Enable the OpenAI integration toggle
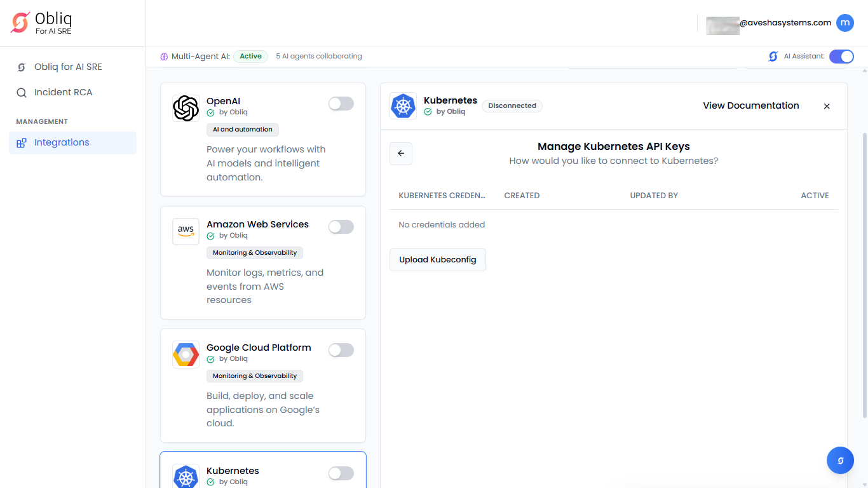The image size is (868, 500). [x=341, y=104]
